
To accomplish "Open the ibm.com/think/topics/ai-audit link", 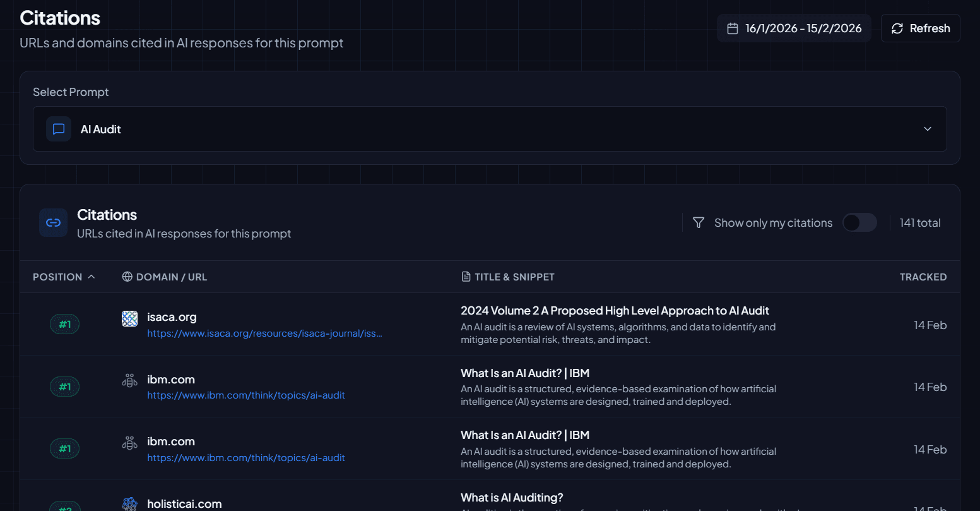I will (246, 395).
